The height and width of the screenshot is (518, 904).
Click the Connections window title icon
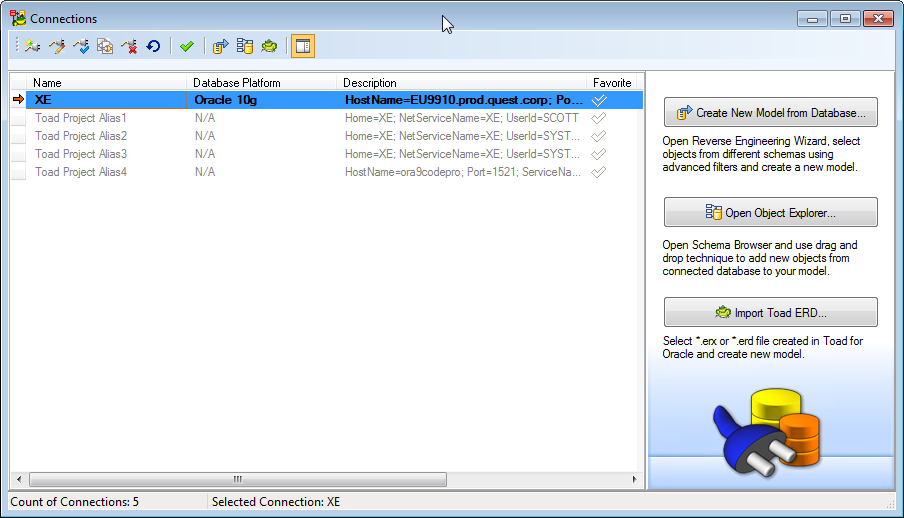pos(18,18)
